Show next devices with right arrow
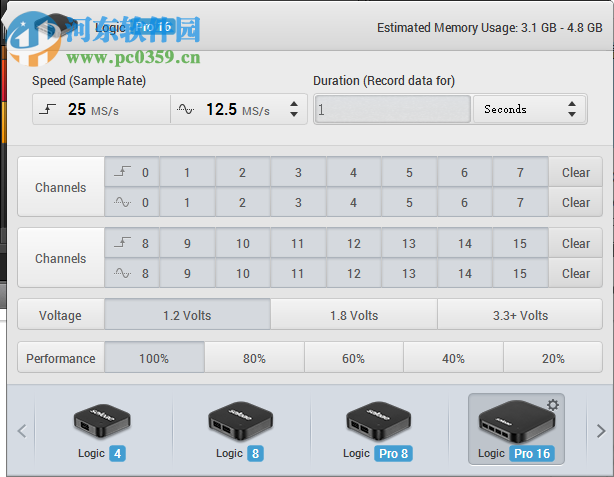The image size is (614, 477). [x=601, y=431]
